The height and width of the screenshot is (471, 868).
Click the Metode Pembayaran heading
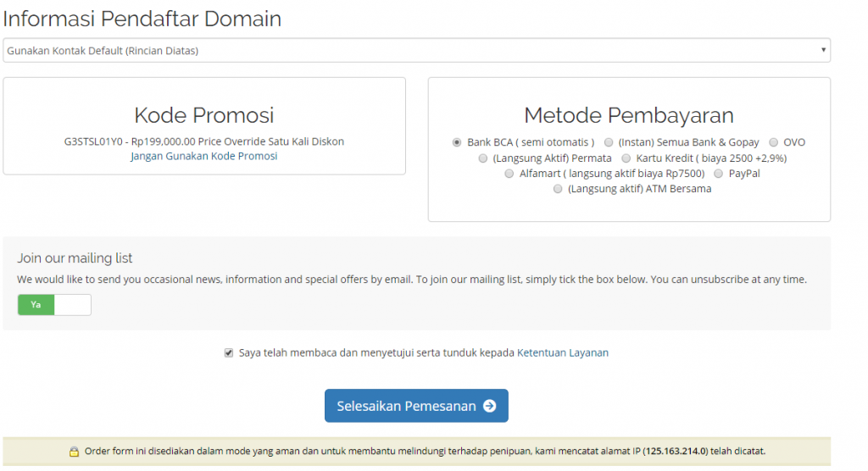pos(629,115)
